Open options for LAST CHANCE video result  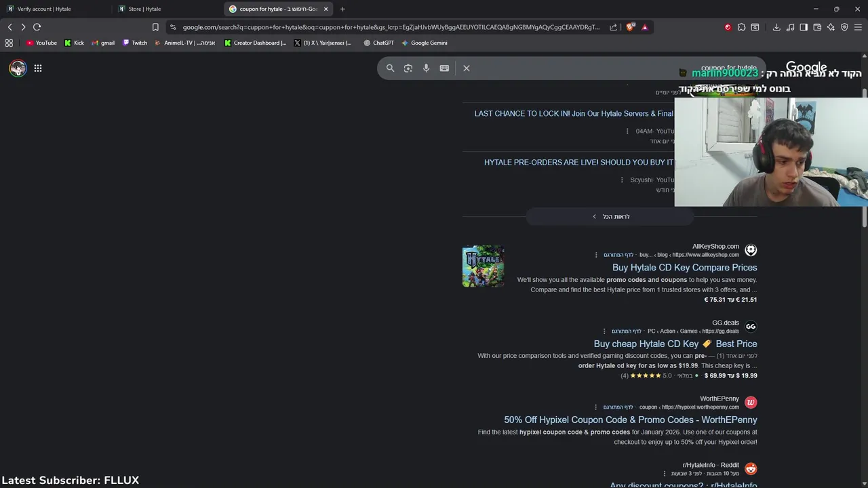(x=627, y=131)
